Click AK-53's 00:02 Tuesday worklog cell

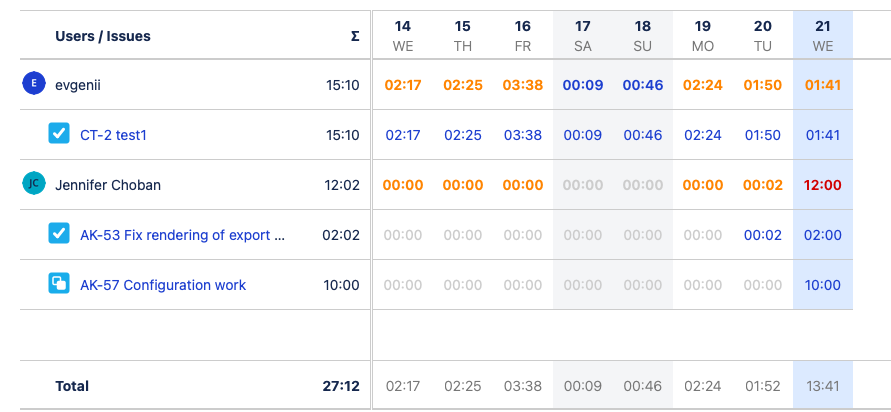tap(762, 235)
